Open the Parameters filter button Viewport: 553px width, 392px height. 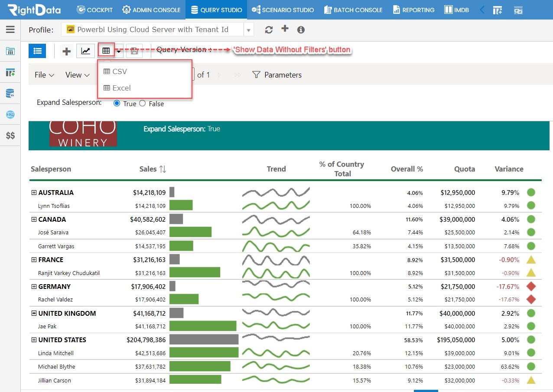pyautogui.click(x=276, y=75)
